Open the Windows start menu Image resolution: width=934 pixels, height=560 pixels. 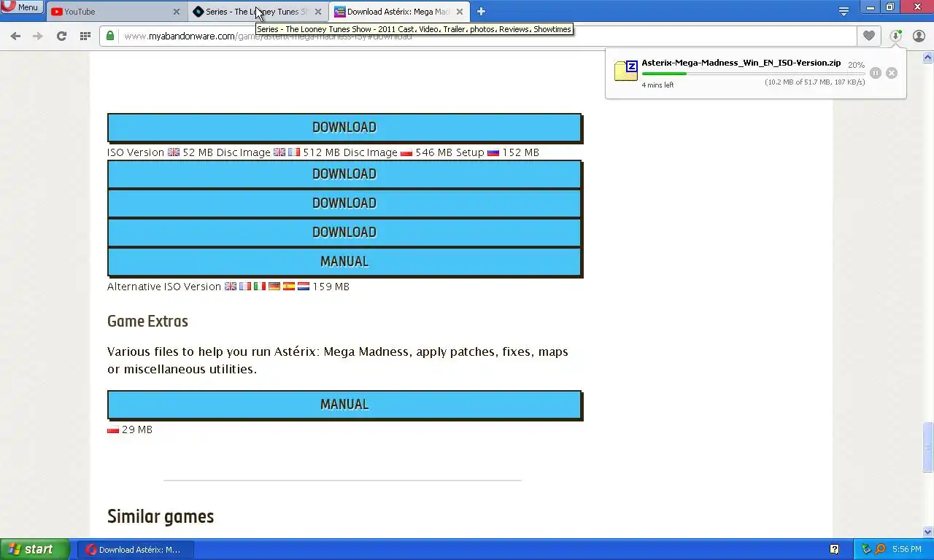[x=34, y=549]
